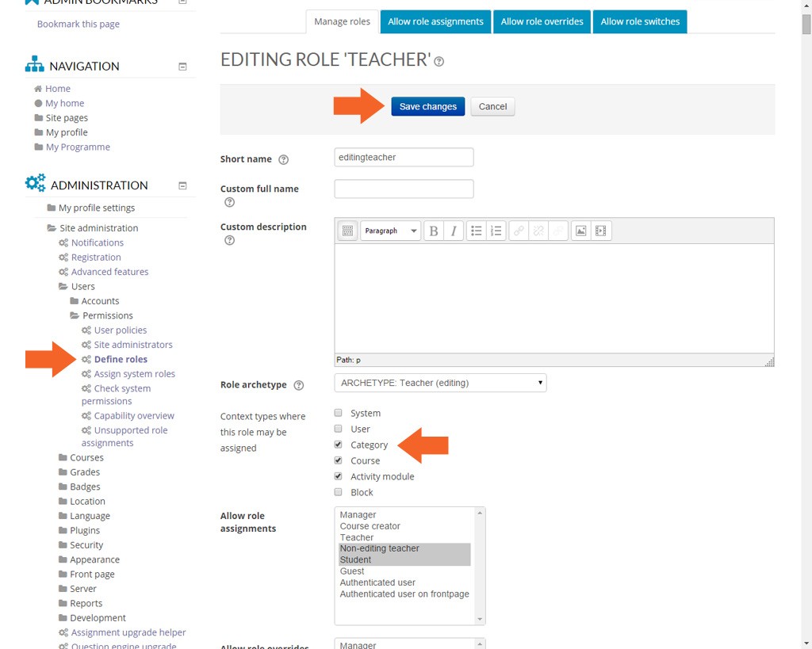
Task: Click the gear icon beside Capability overview
Action: (x=86, y=415)
